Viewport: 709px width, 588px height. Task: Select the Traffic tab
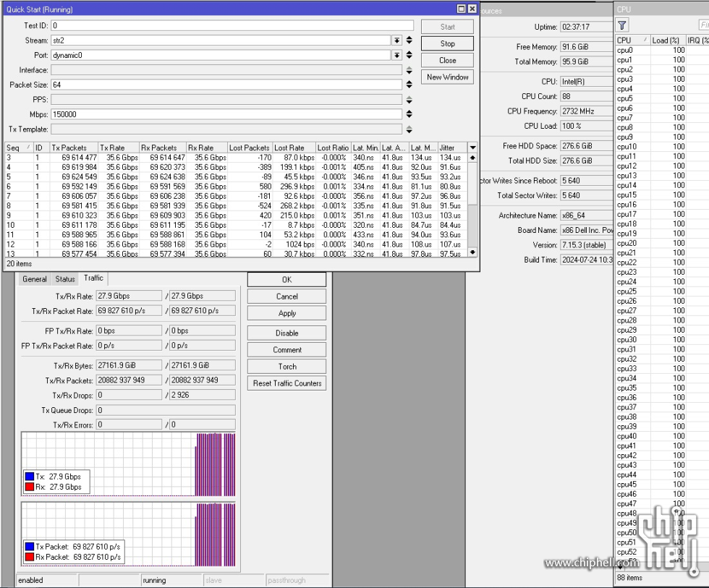point(93,278)
